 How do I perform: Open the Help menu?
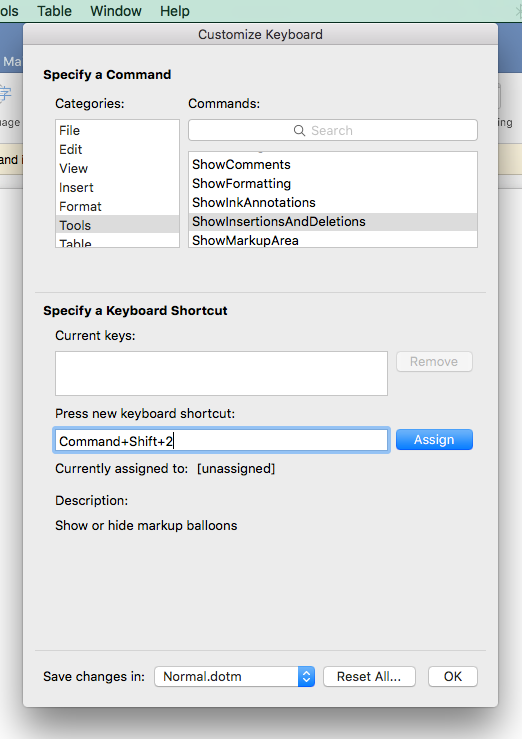click(x=175, y=10)
